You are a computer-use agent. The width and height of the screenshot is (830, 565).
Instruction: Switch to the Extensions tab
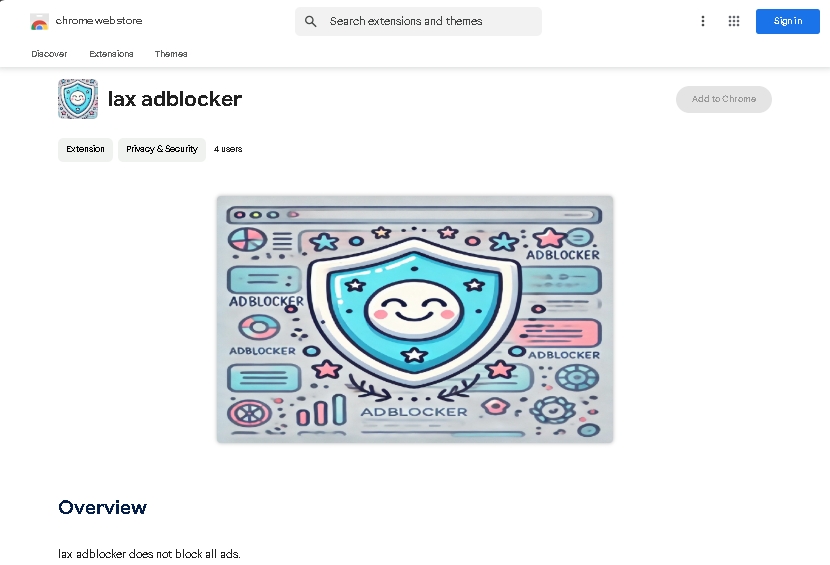click(111, 54)
